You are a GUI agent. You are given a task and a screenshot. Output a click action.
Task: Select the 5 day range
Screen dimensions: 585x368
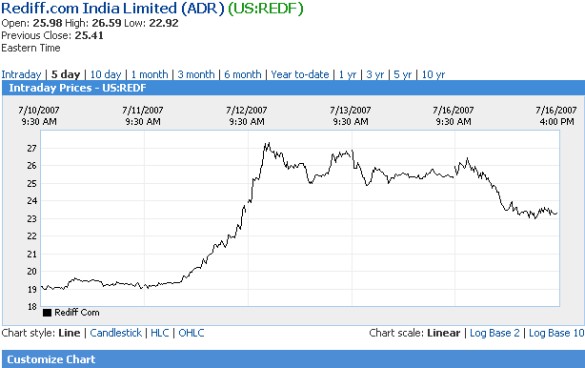coord(66,74)
